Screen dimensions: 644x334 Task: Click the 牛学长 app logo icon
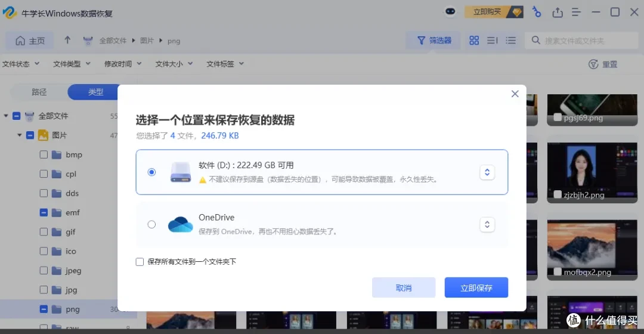coord(10,13)
